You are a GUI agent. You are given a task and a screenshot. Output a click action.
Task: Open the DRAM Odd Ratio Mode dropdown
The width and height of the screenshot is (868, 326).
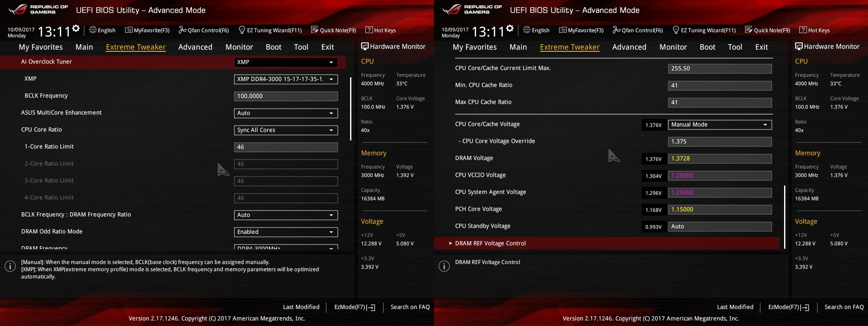[x=286, y=232]
